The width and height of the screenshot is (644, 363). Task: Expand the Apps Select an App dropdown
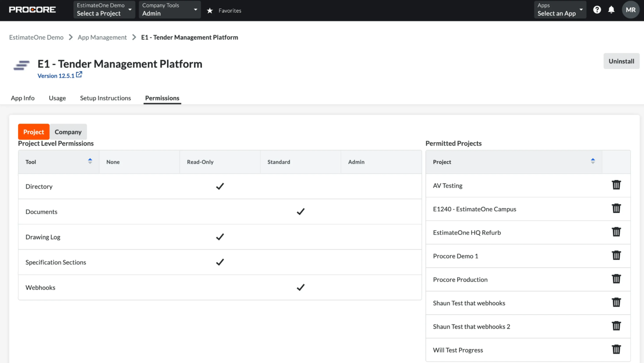click(560, 9)
